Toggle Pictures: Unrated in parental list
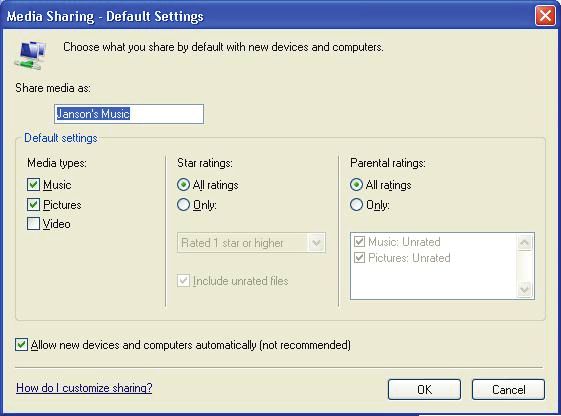Image resolution: width=561 pixels, height=416 pixels. click(x=359, y=258)
